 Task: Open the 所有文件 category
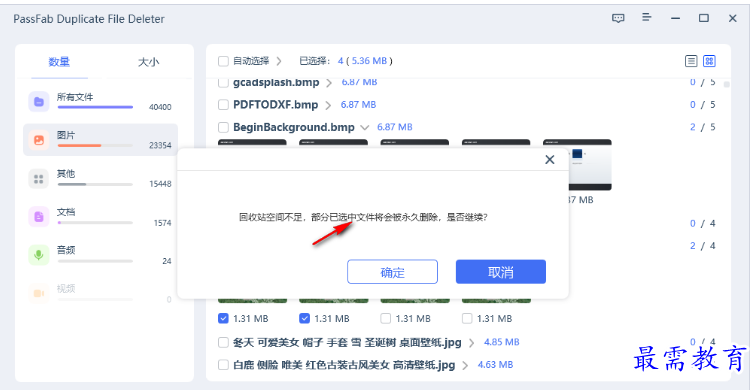[x=100, y=102]
